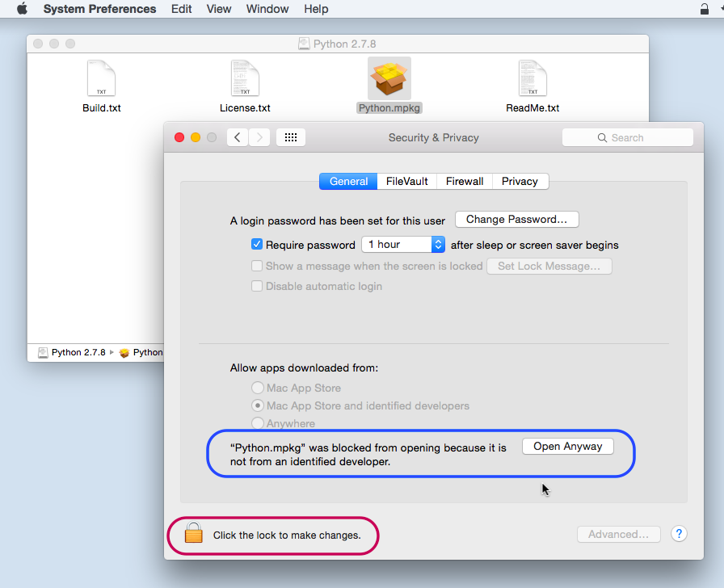Viewport: 724px width, 588px height.
Task: Show all preferences grid icon
Action: [x=291, y=137]
